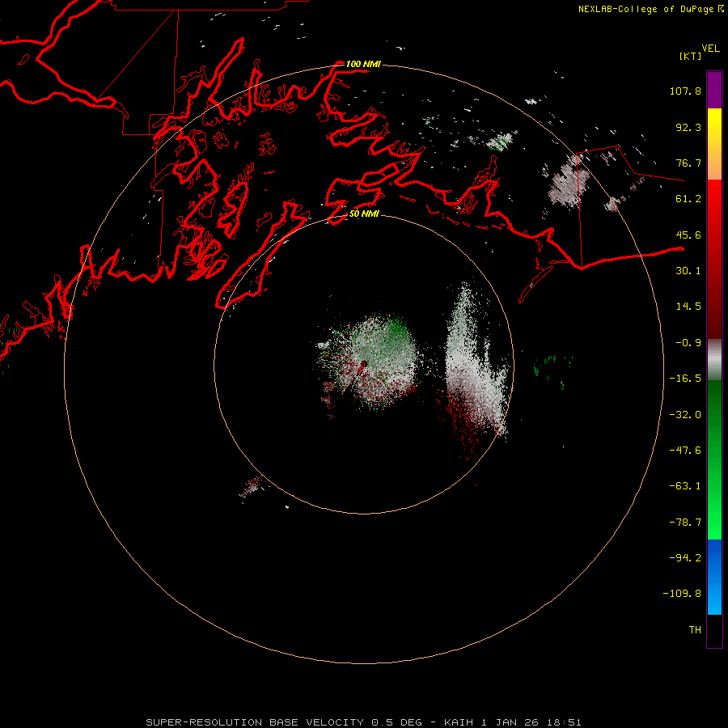Select the -94.2 velocity scale value
The height and width of the screenshot is (728, 728).
pos(685,558)
